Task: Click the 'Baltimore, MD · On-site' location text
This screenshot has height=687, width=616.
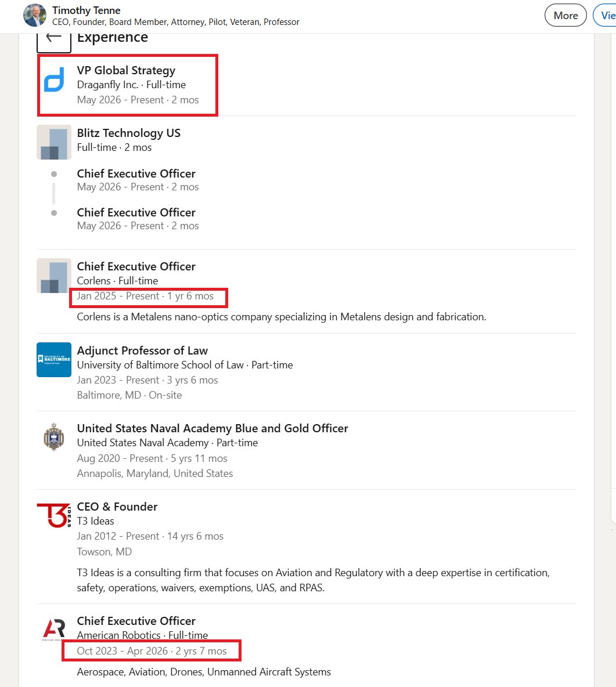Action: coord(129,395)
